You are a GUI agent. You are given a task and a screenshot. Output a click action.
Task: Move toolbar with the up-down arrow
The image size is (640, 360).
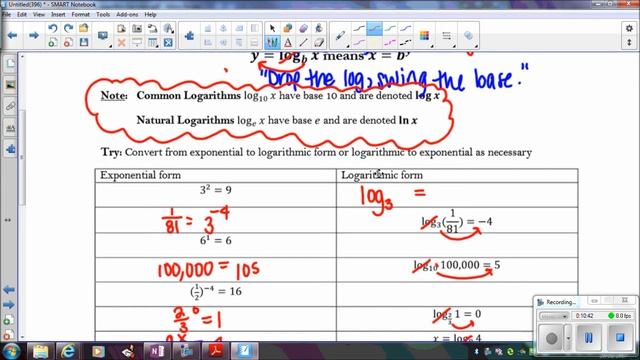point(629,42)
